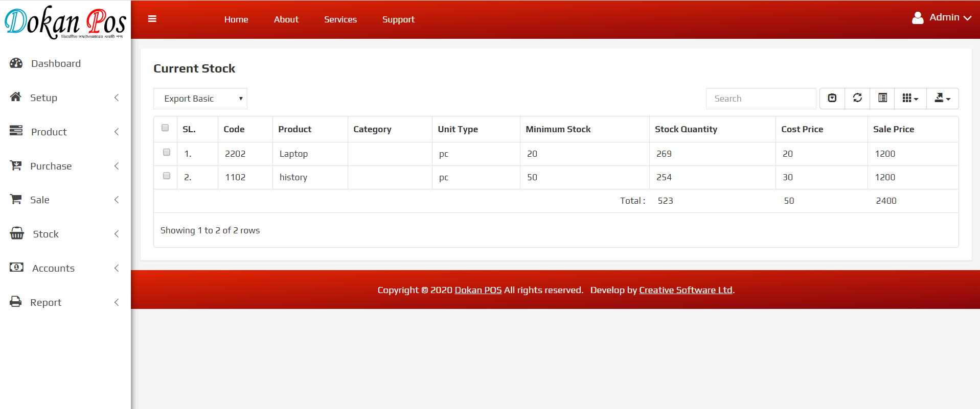Viewport: 980px width, 409px height.
Task: Open the columns grid dropdown
Action: click(910, 98)
